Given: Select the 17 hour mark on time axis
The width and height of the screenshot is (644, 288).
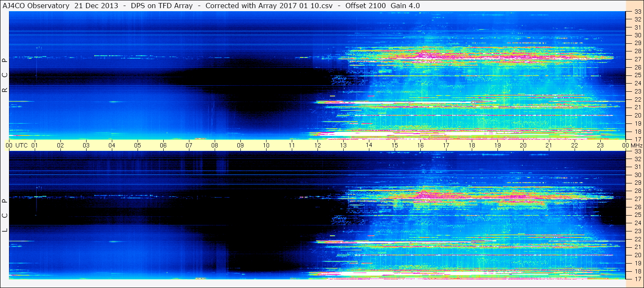Looking at the screenshot, I should click(x=446, y=145).
